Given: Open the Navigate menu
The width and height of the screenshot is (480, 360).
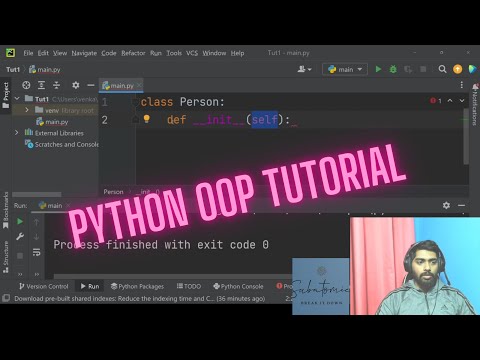Looking at the screenshot, I should 84,53.
